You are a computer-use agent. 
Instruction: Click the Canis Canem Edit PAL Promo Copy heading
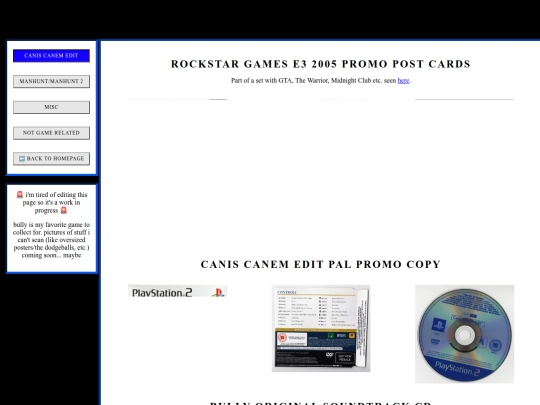tap(321, 264)
